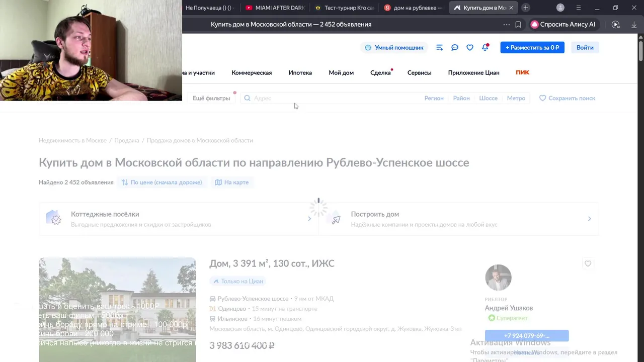Open the messages chat icon
Viewport: 644px width, 362px height.
[454, 47]
